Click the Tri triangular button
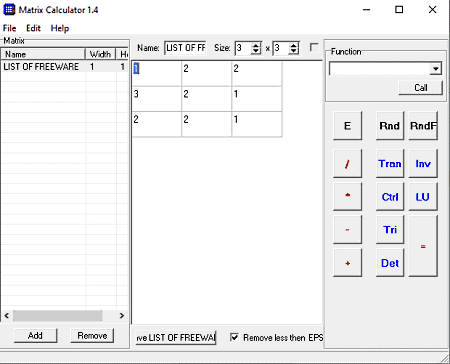 click(x=390, y=230)
